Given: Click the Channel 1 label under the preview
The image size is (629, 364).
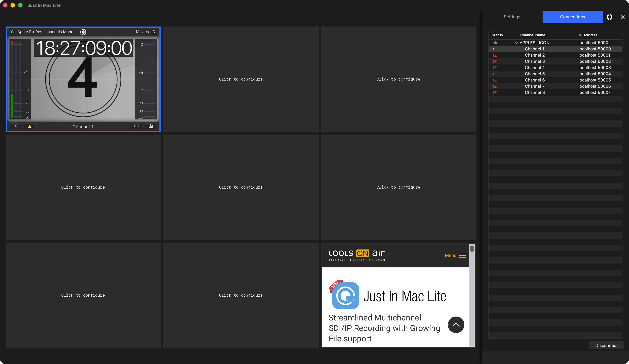Looking at the screenshot, I should [x=83, y=127].
